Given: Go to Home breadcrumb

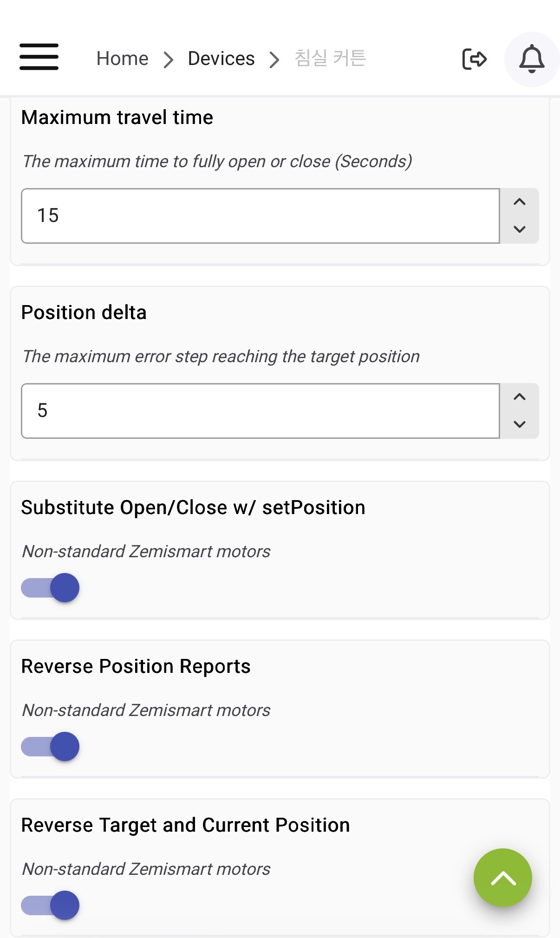Looking at the screenshot, I should [x=122, y=59].
